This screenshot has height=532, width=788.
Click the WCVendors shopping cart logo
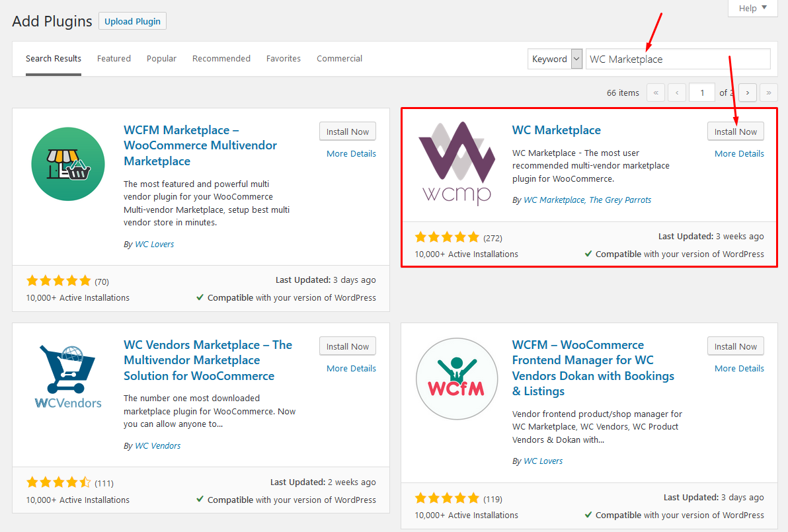click(x=68, y=377)
